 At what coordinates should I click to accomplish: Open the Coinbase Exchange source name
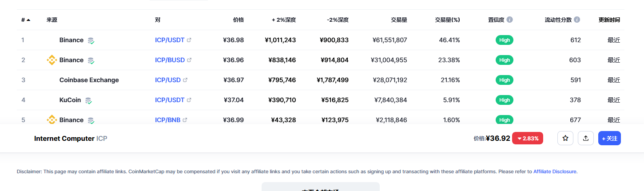pos(89,80)
